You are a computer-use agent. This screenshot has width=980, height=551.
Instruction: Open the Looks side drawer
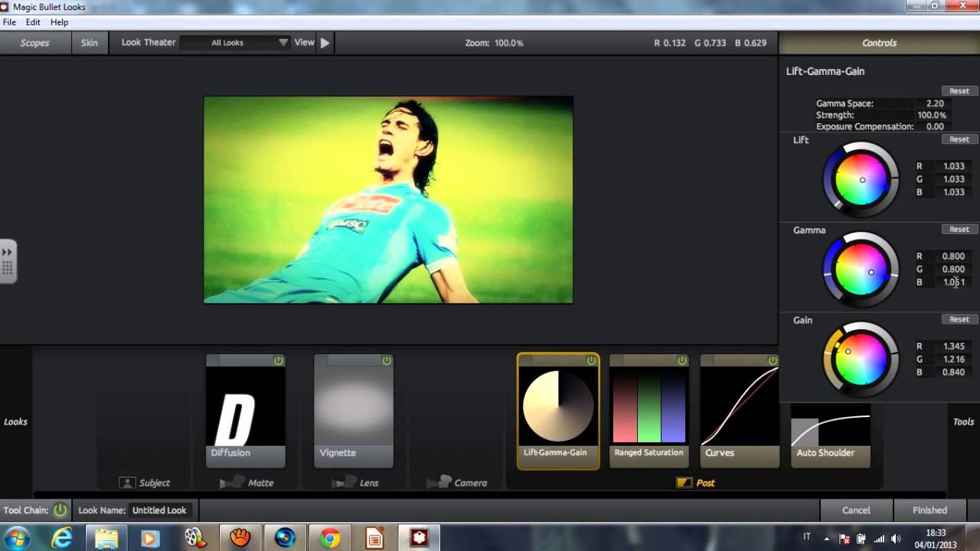(x=15, y=422)
